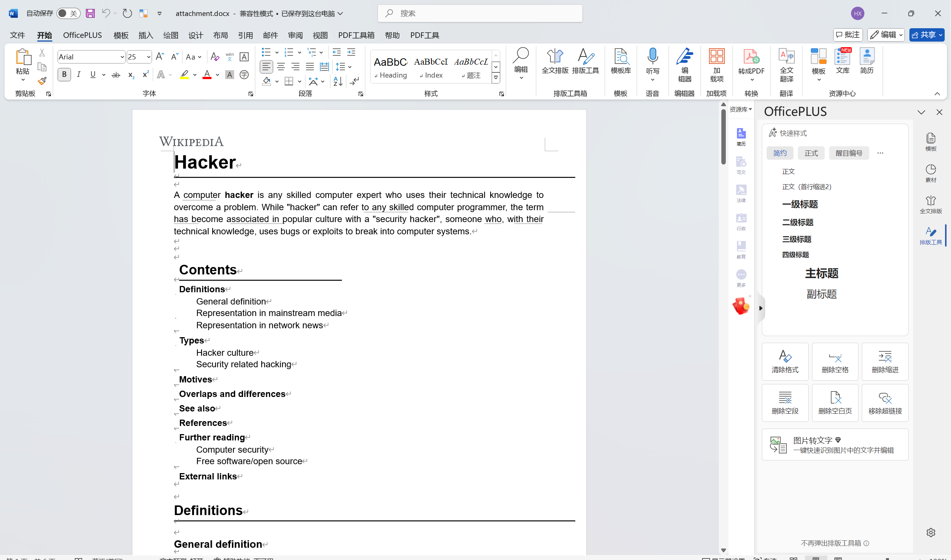Image resolution: width=951 pixels, height=560 pixels.
Task: Toggle Justify alignment button
Action: pos(310,67)
